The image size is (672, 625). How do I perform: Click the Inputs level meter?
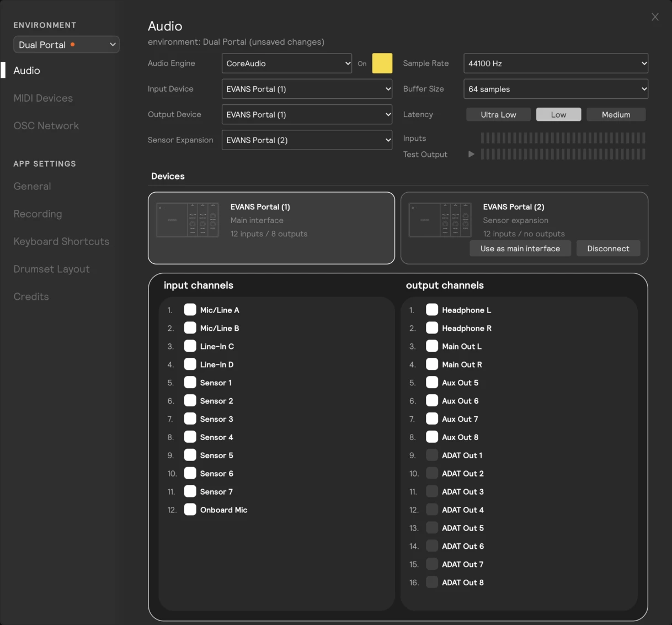(x=563, y=138)
